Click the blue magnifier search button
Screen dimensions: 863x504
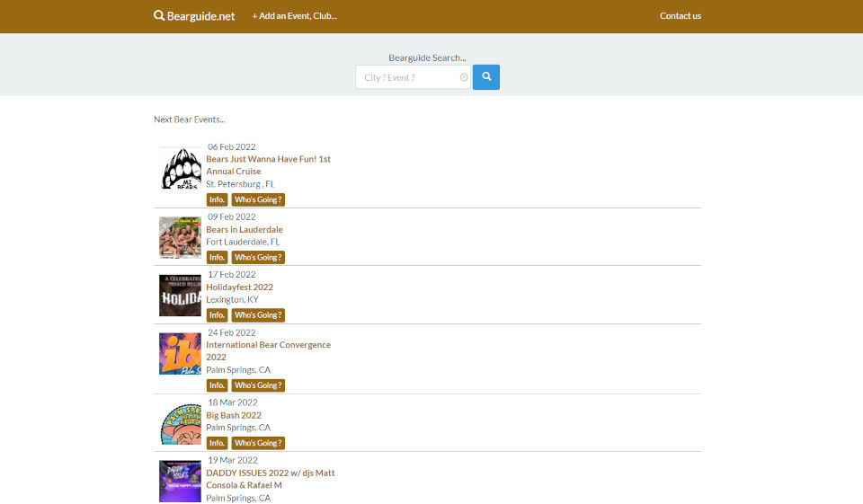tap(486, 77)
